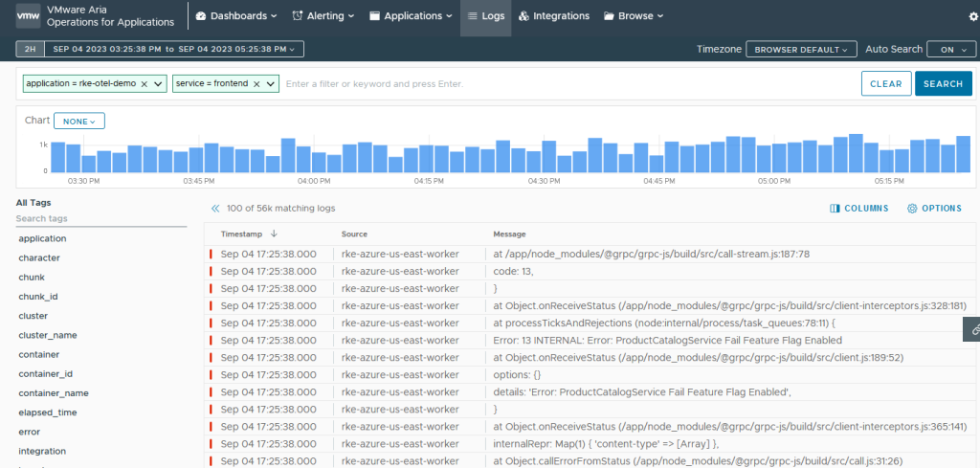The height and width of the screenshot is (468, 980).
Task: Collapse the tags panel with double chevron
Action: [215, 208]
